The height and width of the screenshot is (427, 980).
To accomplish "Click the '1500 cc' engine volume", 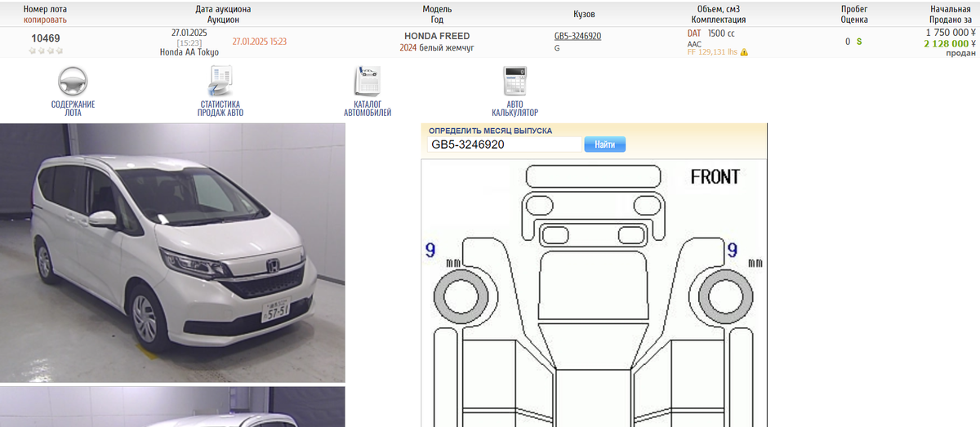I will [x=721, y=33].
